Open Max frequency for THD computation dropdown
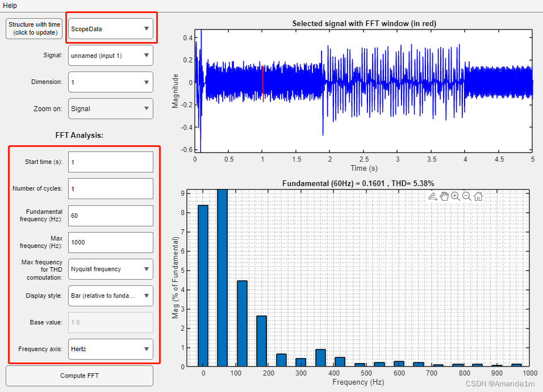The image size is (543, 392). [x=110, y=269]
